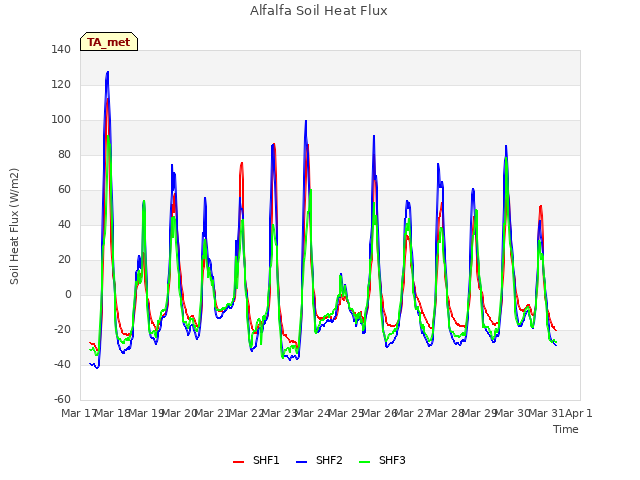Click the Mar 17 x-axis tick label
This screenshot has height=480, width=640.
[x=79, y=413]
